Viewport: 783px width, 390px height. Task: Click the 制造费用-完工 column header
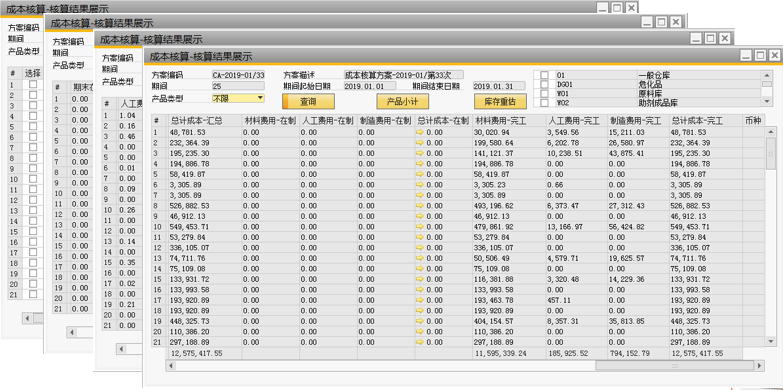(638, 120)
